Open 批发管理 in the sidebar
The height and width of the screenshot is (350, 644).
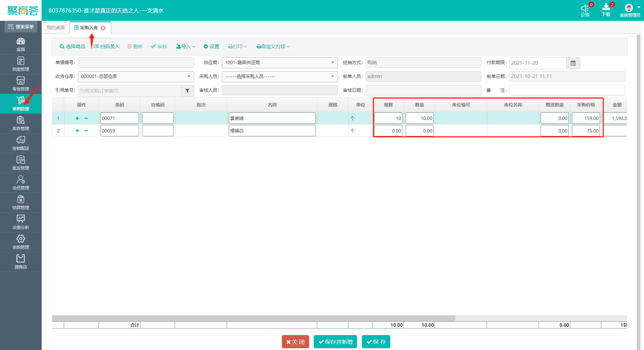[21, 163]
